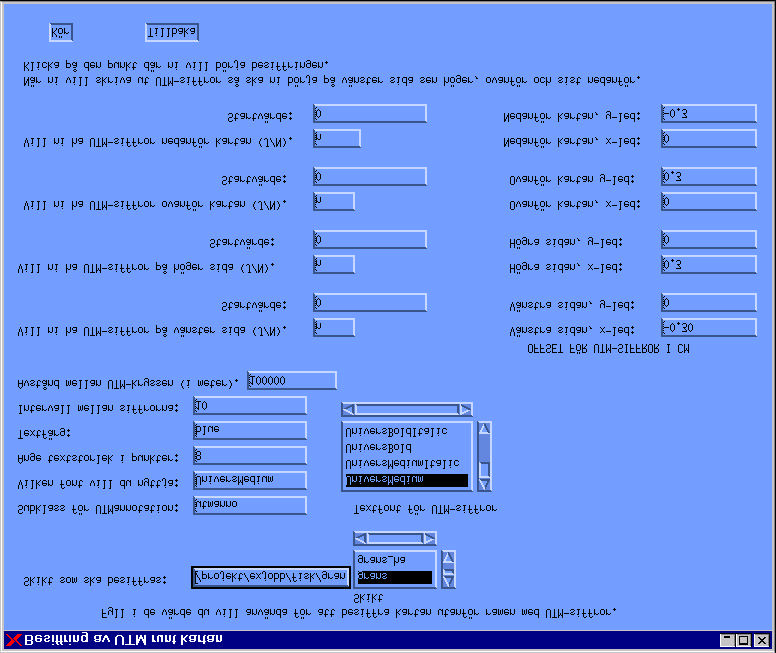Screen dimensions: 776x653
Task: Click the red X window menu icon
Action: tap(13, 640)
